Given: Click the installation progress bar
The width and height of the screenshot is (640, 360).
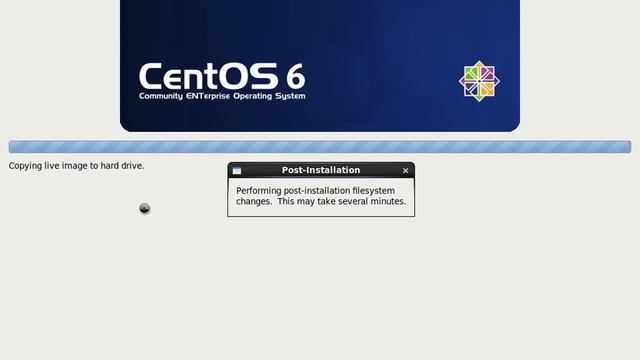Looking at the screenshot, I should point(320,147).
